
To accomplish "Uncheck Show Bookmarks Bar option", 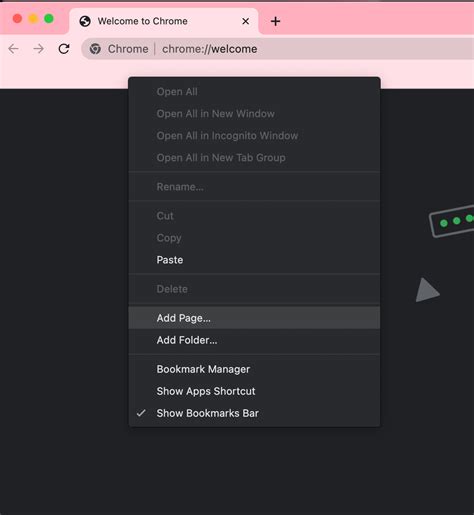I will pos(254,413).
